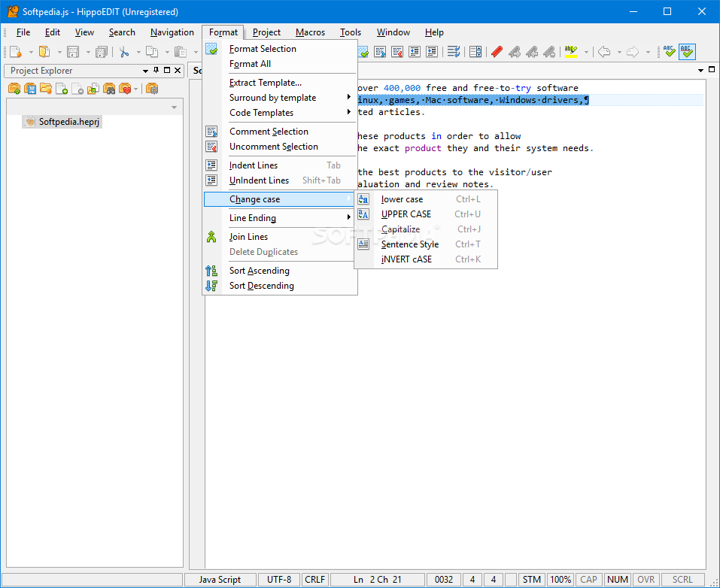Click the highlight abc marker toolbar icon

[571, 51]
